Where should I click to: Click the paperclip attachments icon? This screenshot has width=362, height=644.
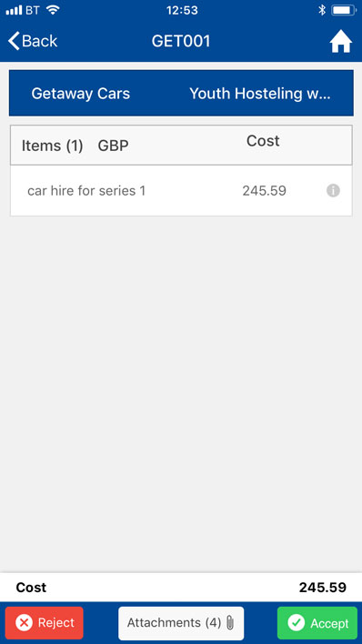click(x=230, y=623)
